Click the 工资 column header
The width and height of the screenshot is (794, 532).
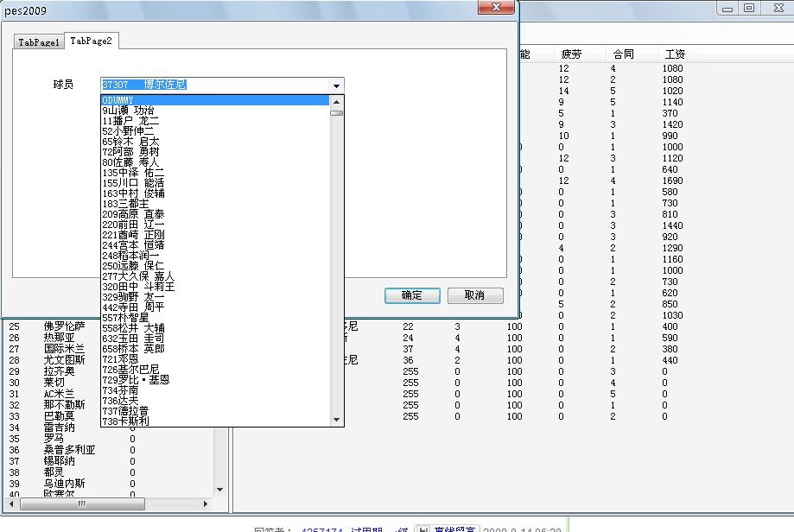(674, 54)
